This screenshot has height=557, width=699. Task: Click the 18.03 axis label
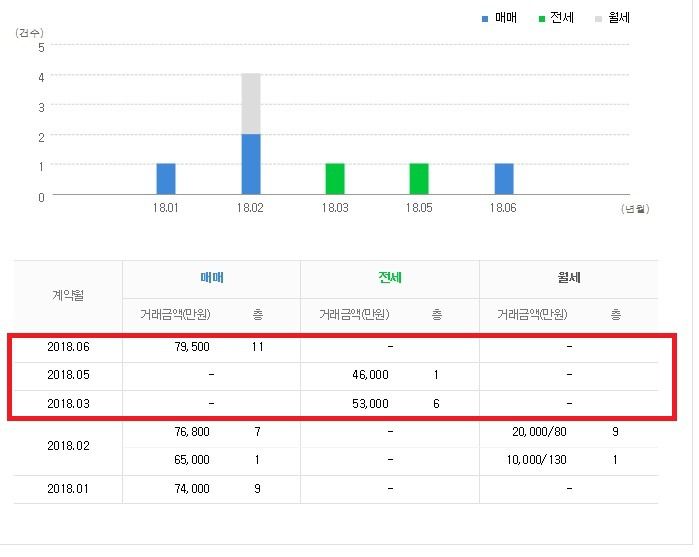(x=335, y=208)
